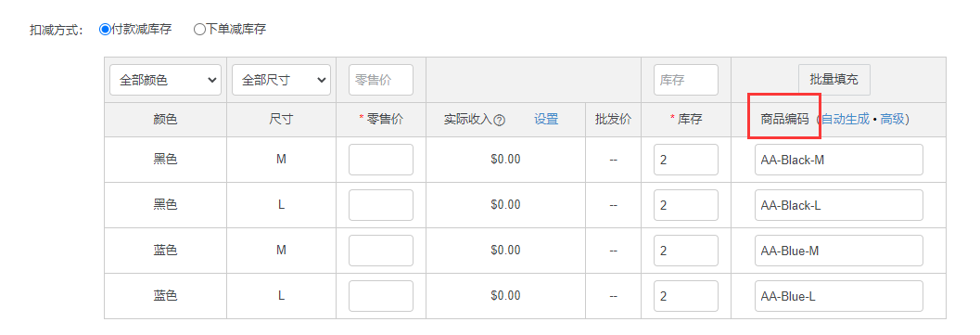Click the 自动生成 link
The image size is (980, 335).
click(x=845, y=120)
